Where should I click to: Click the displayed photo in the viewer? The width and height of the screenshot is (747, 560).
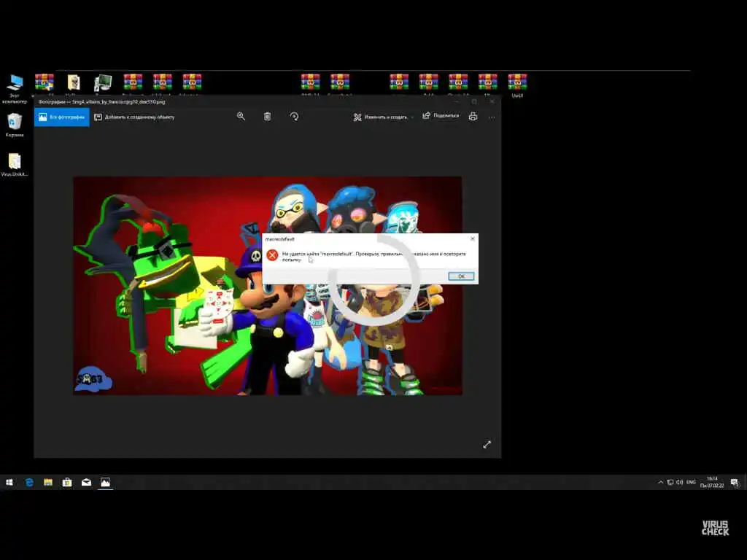click(267, 286)
